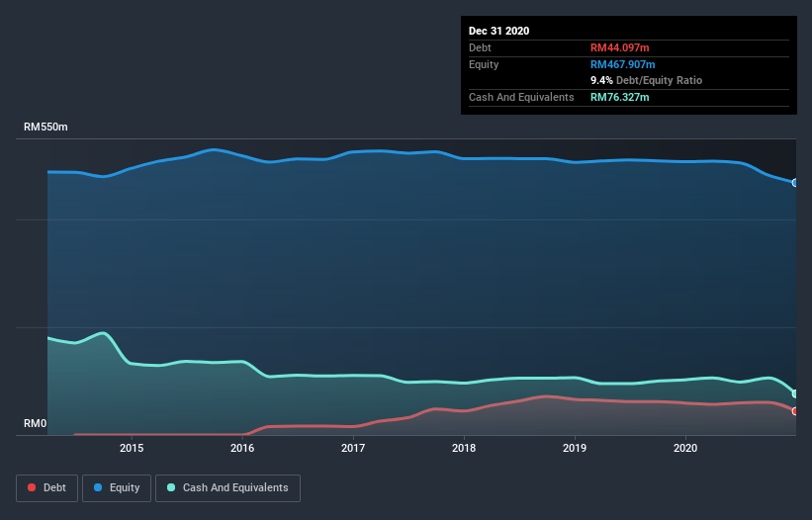The width and height of the screenshot is (812, 520).
Task: Click the RM550m y-axis label
Action: point(45,127)
